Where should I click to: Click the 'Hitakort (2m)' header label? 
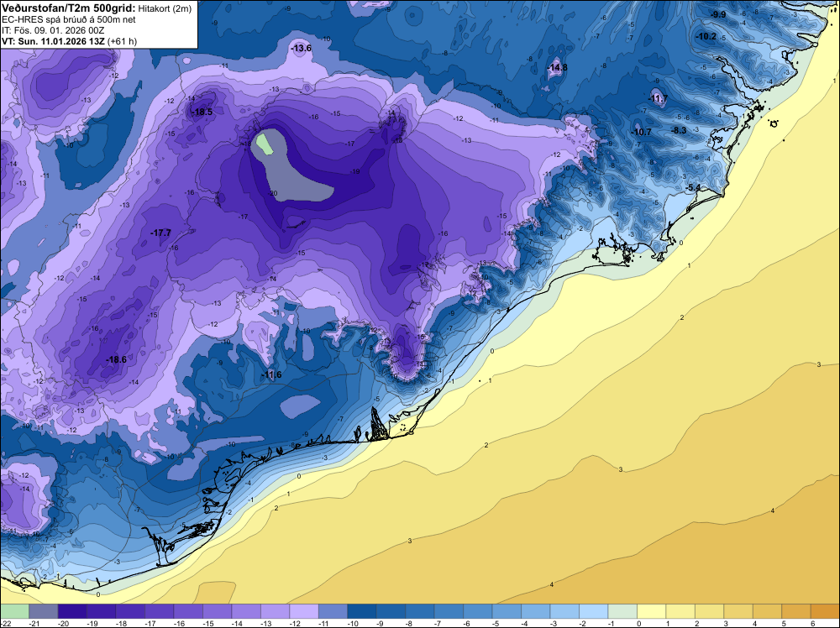click(165, 8)
